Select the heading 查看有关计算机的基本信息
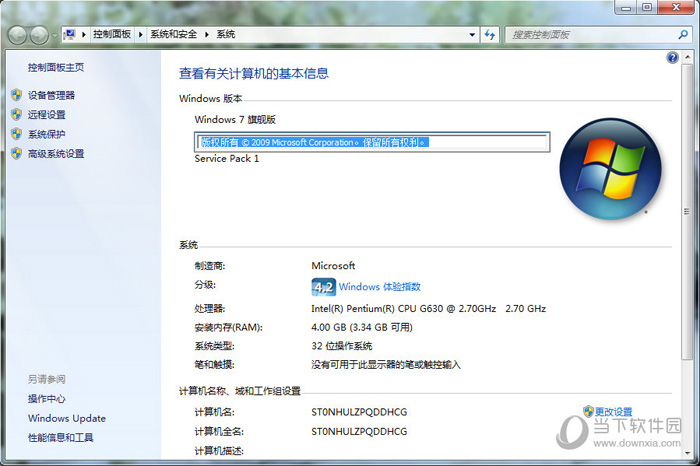The height and width of the screenshot is (466, 700). (x=254, y=73)
